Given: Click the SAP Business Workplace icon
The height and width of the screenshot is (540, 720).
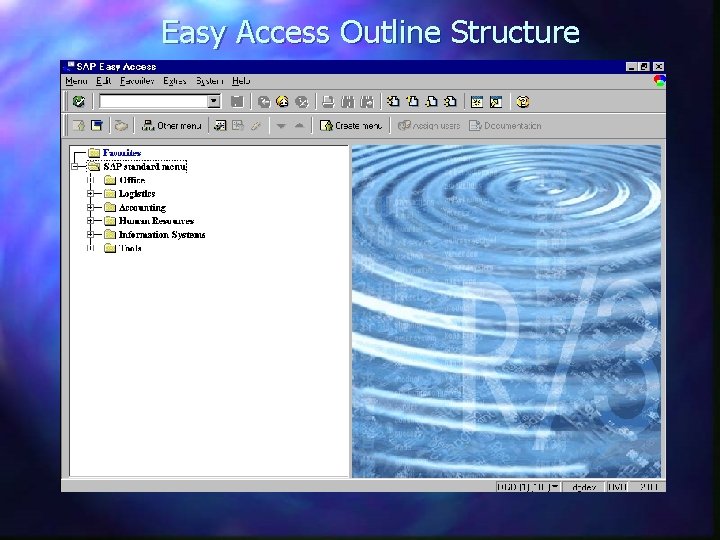Looking at the screenshot, I should coord(121,125).
